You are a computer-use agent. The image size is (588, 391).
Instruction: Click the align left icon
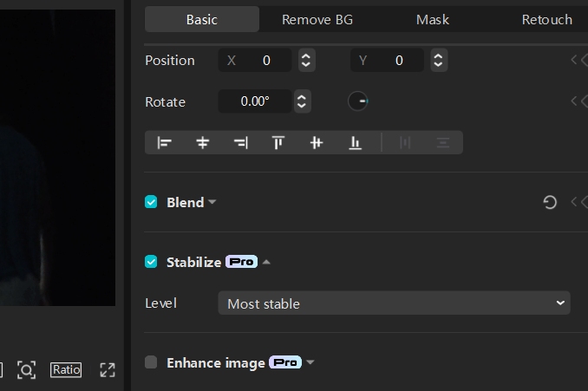[164, 143]
